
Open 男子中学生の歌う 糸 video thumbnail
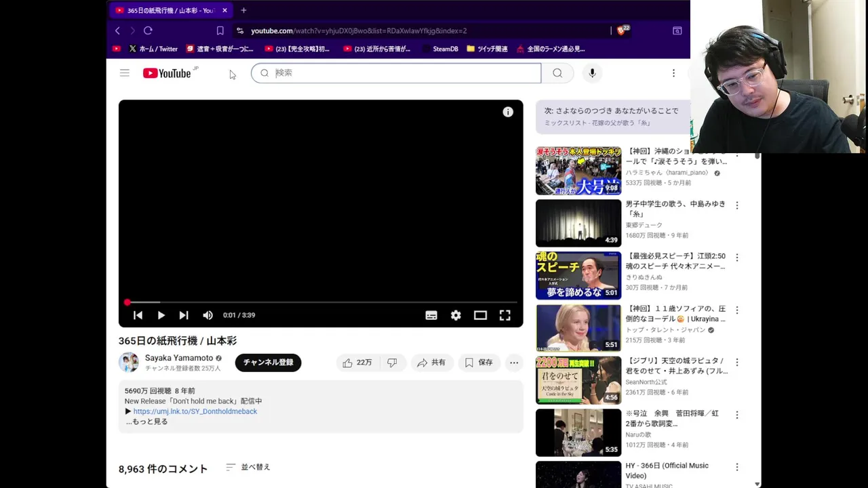pos(578,224)
